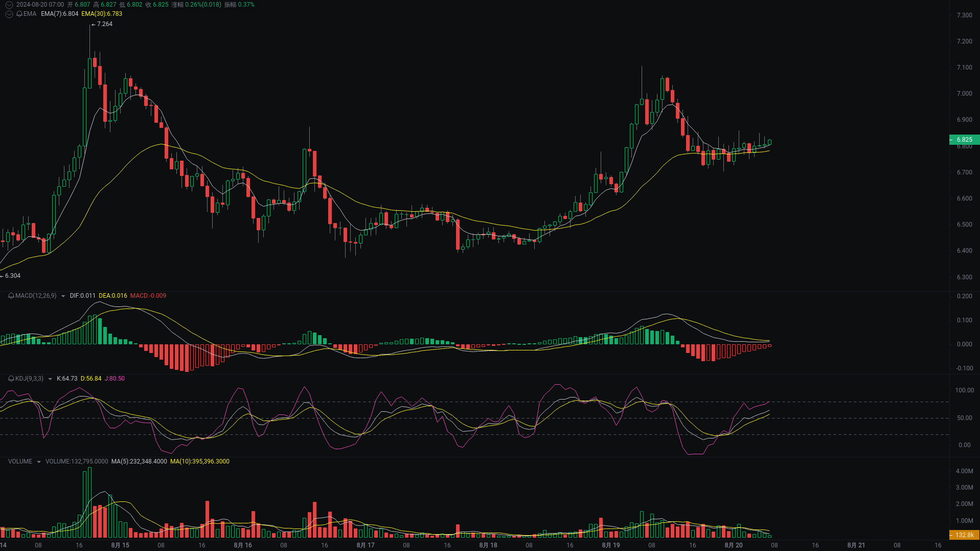Click the MA(5):232,348.4000 readout
Screen dimensions: 980x551
tap(139, 461)
